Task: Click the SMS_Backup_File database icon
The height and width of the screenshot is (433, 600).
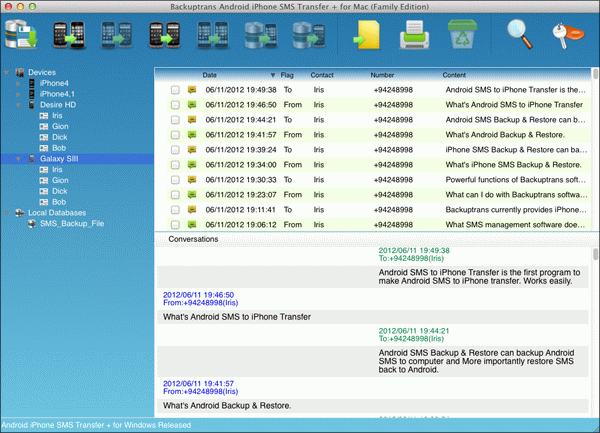Action: pos(32,224)
